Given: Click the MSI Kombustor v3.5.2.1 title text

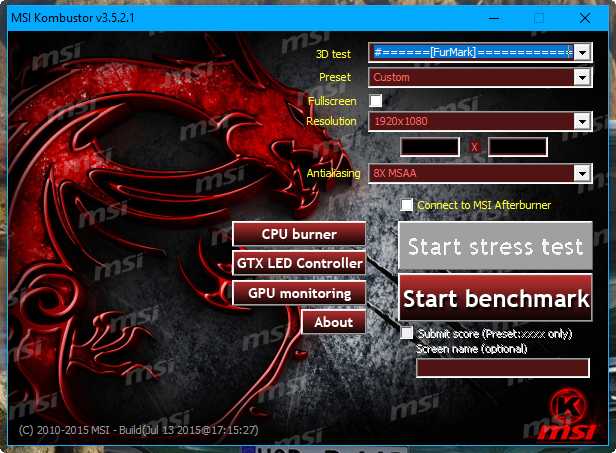Looking at the screenshot, I should (73, 18).
